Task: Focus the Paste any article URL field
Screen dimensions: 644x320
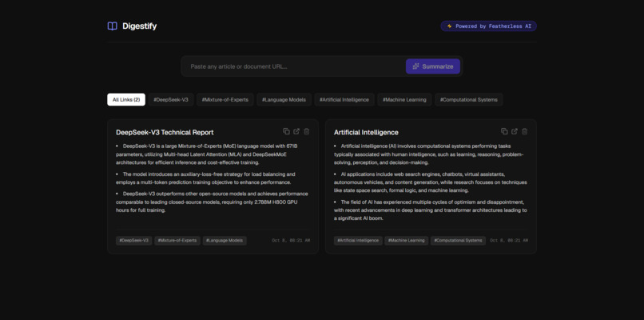Action: coord(293,66)
